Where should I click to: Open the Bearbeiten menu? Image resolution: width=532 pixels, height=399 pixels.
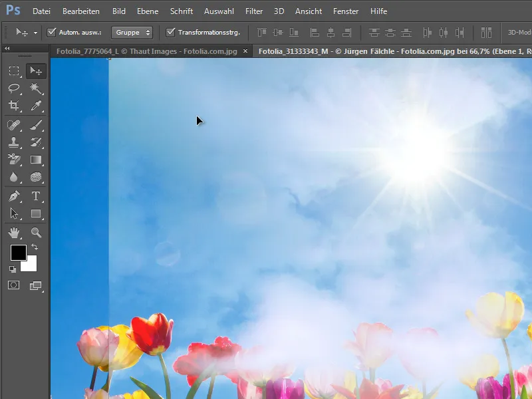tap(81, 11)
